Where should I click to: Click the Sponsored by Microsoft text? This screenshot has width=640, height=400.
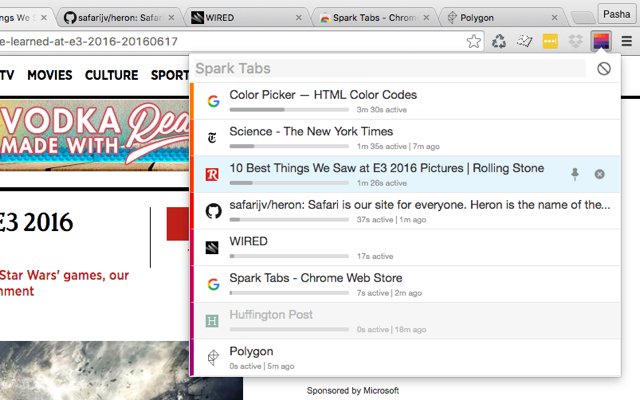(x=353, y=391)
